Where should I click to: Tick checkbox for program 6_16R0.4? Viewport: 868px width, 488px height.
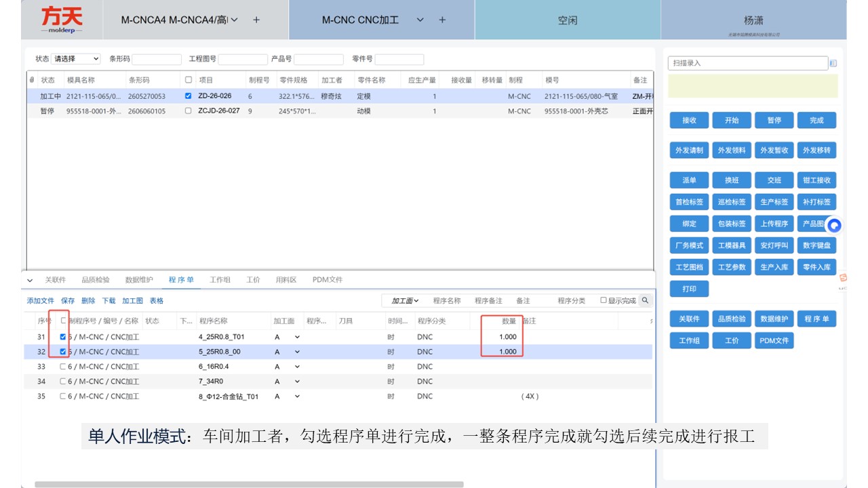pos(63,367)
